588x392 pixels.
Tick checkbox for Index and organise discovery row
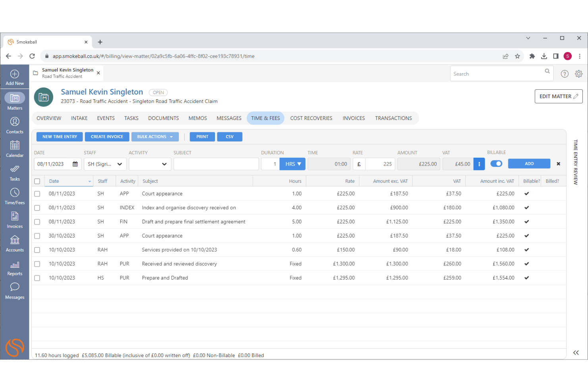pyautogui.click(x=37, y=208)
